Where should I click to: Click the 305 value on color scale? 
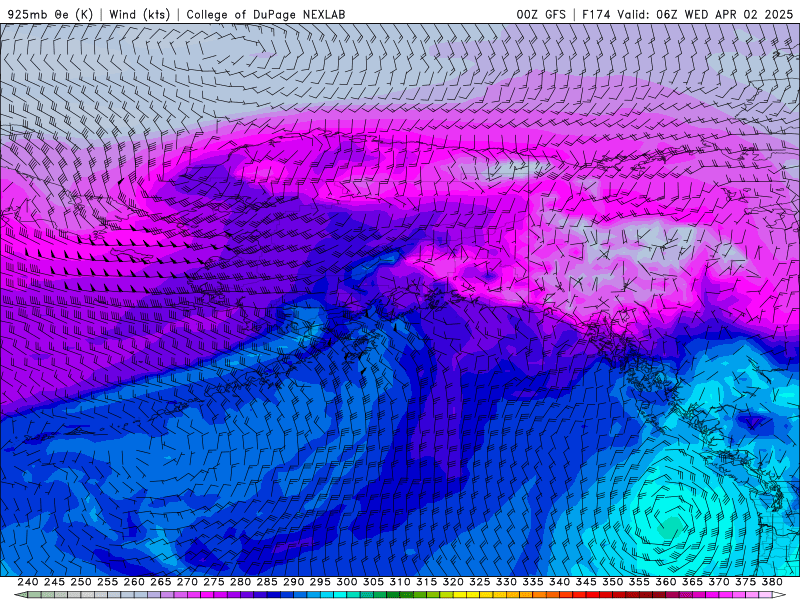pos(373,582)
